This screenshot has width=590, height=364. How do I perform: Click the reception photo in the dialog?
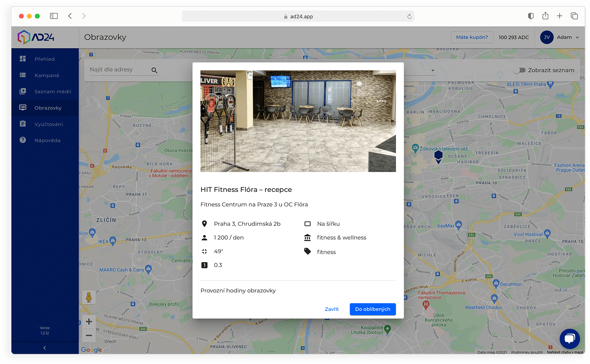pyautogui.click(x=298, y=121)
